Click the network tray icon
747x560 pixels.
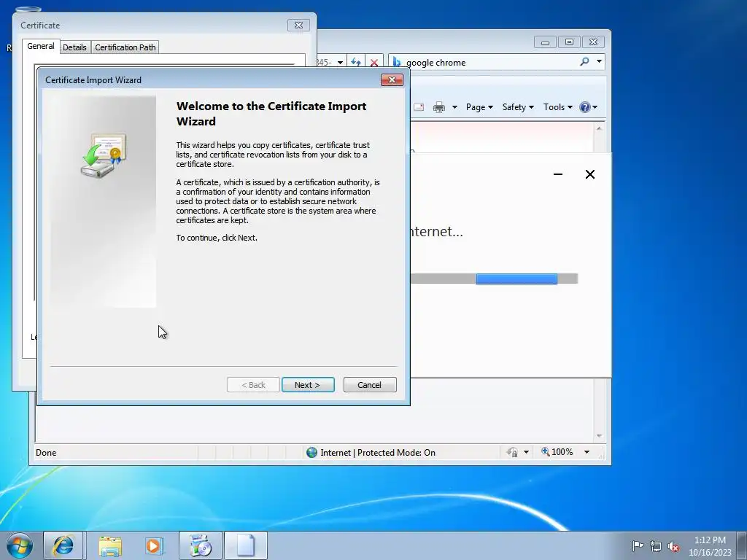[x=656, y=546]
